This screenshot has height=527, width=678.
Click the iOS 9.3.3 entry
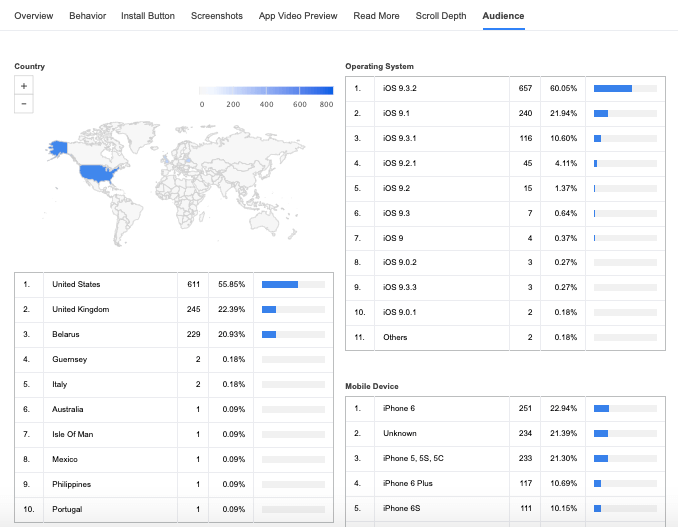400,287
